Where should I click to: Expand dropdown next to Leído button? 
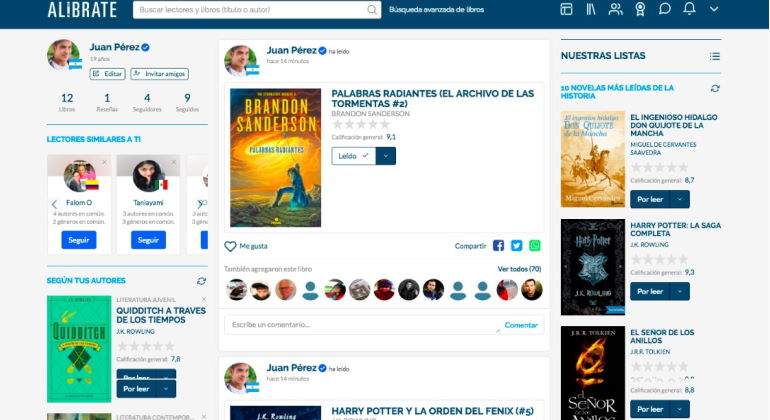pos(386,156)
